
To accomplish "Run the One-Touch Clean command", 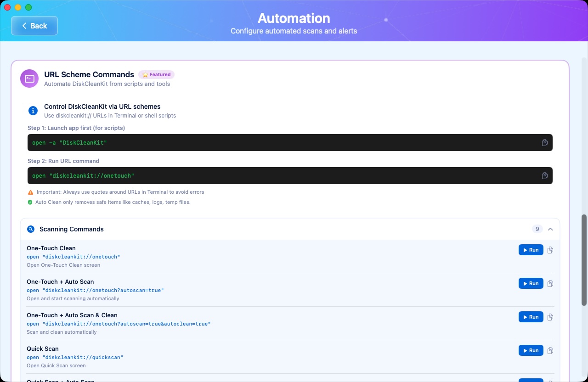I will coord(531,250).
